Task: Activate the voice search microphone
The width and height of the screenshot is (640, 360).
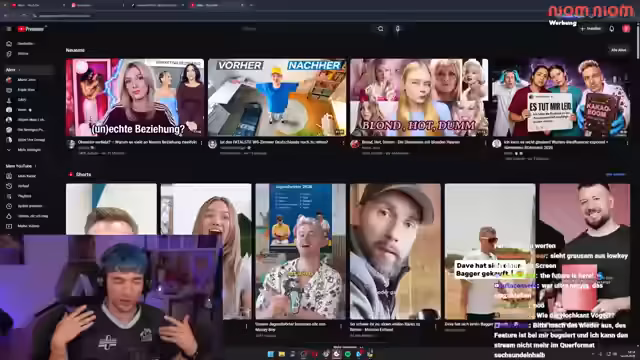Action: pos(398,29)
